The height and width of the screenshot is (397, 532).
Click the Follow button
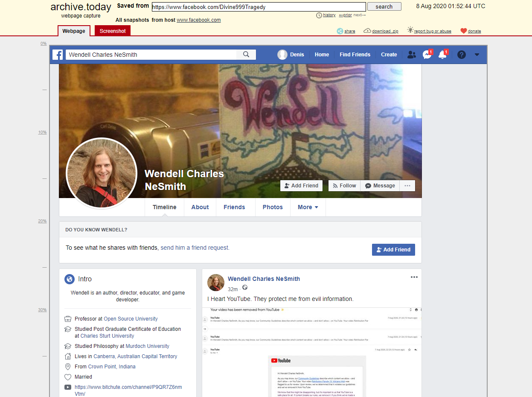point(344,186)
